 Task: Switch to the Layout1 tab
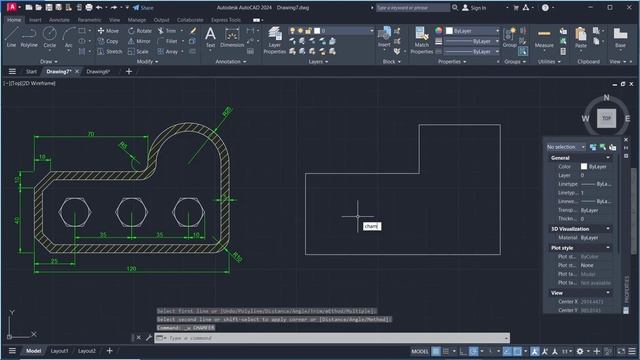pos(59,351)
